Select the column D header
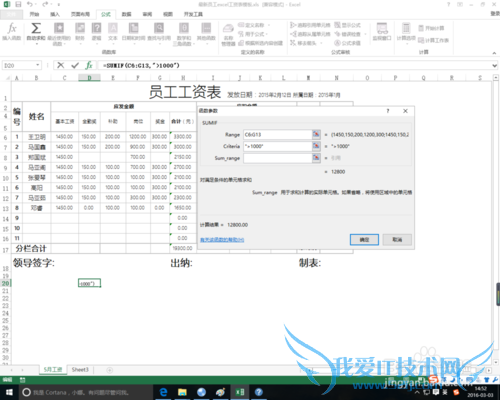This screenshot has height=400, width=500. click(89, 78)
